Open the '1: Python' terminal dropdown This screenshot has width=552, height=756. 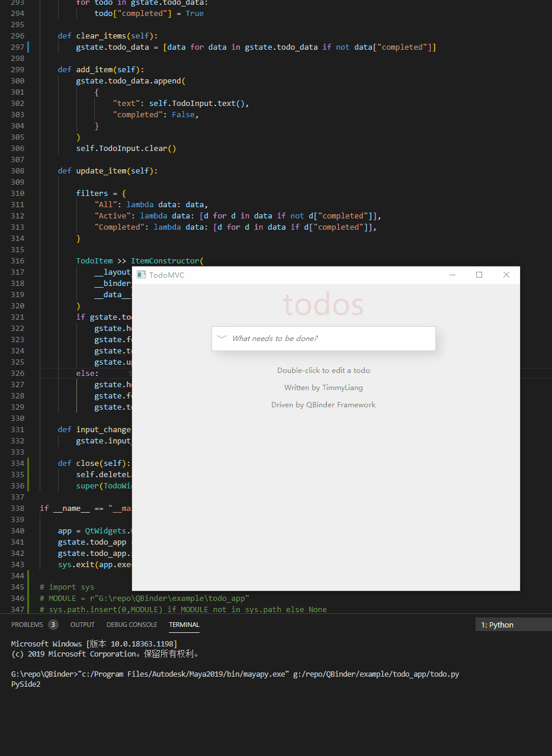tap(514, 625)
